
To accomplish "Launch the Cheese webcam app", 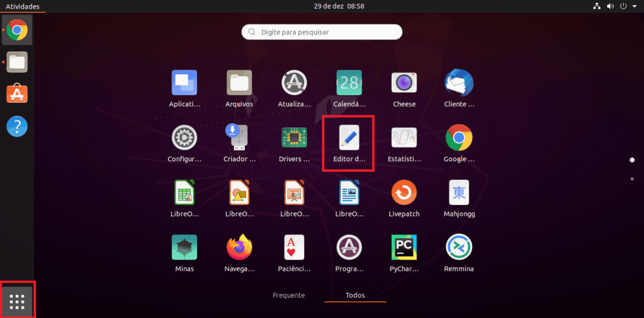I will tap(404, 82).
